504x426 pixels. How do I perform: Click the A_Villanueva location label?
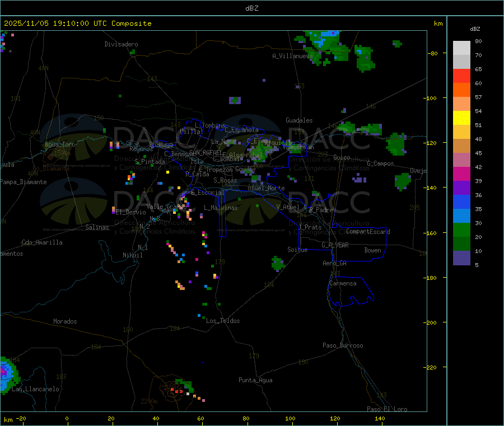[292, 56]
